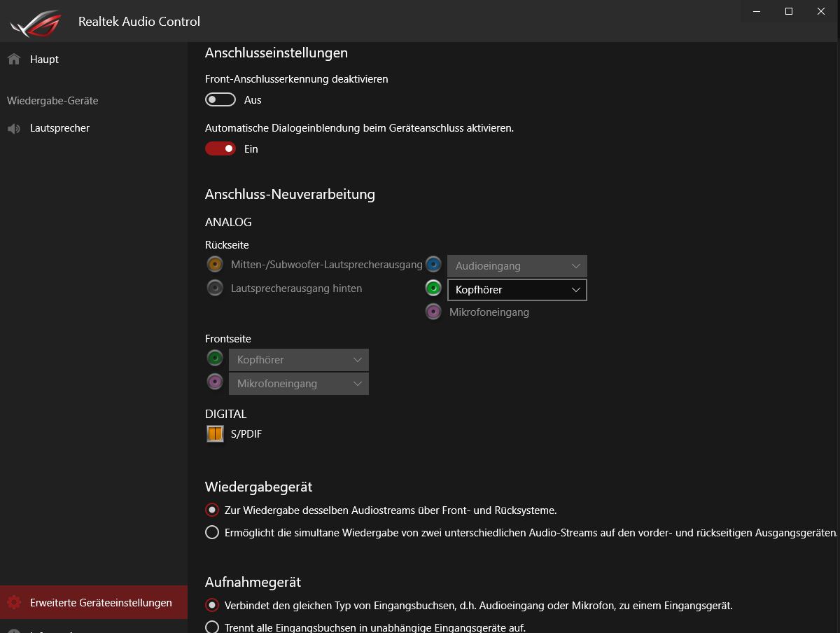
Task: Click the S/PDIF digital port icon
Action: (215, 434)
